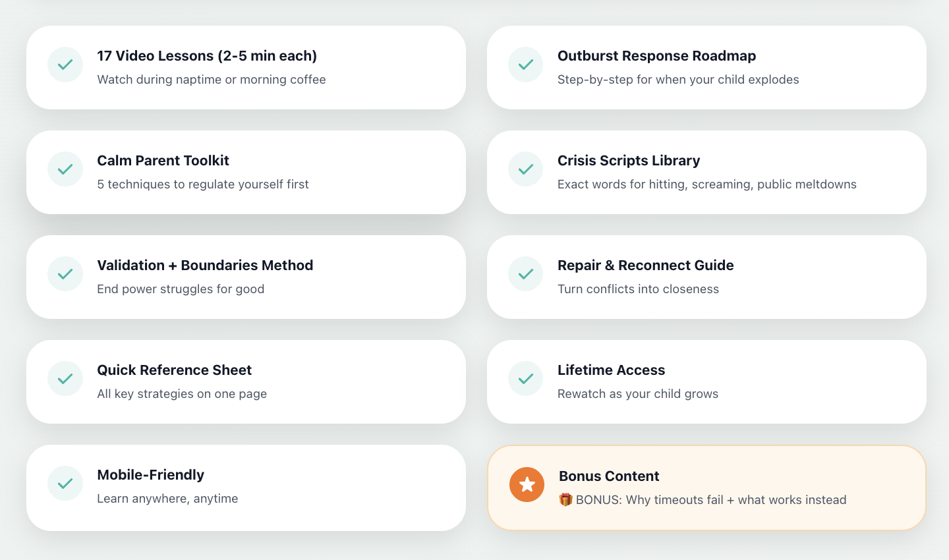Click the Bonus Content heading
This screenshot has height=560, width=949.
609,476
